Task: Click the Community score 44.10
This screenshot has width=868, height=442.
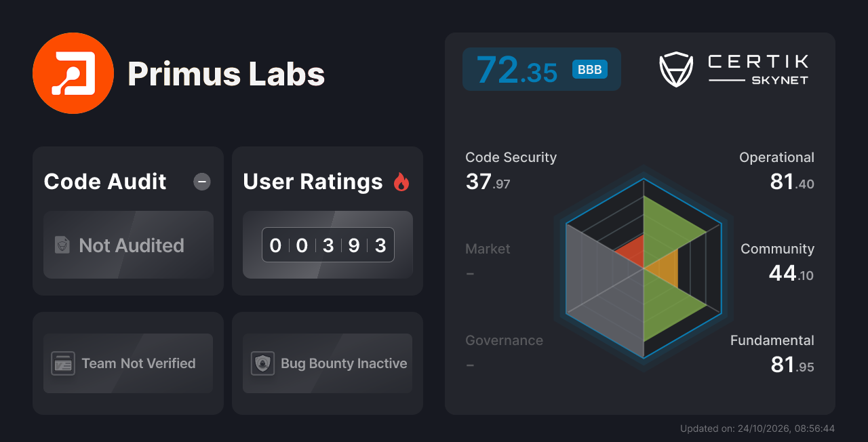Action: [x=791, y=273]
